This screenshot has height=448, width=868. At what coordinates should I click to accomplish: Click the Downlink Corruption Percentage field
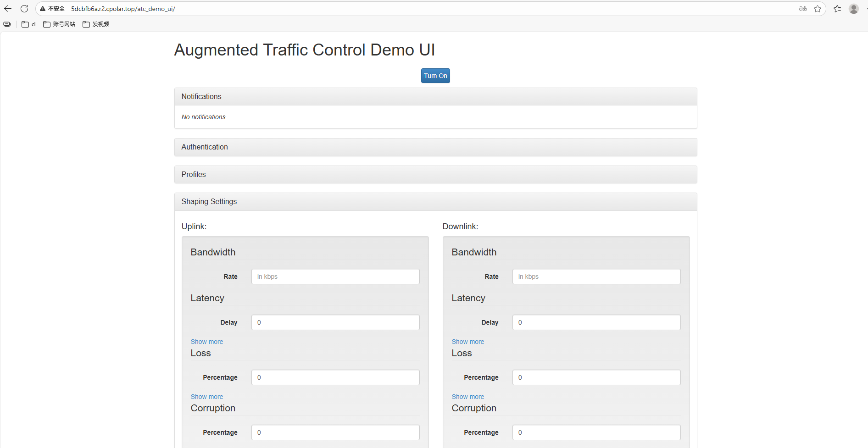click(x=596, y=432)
